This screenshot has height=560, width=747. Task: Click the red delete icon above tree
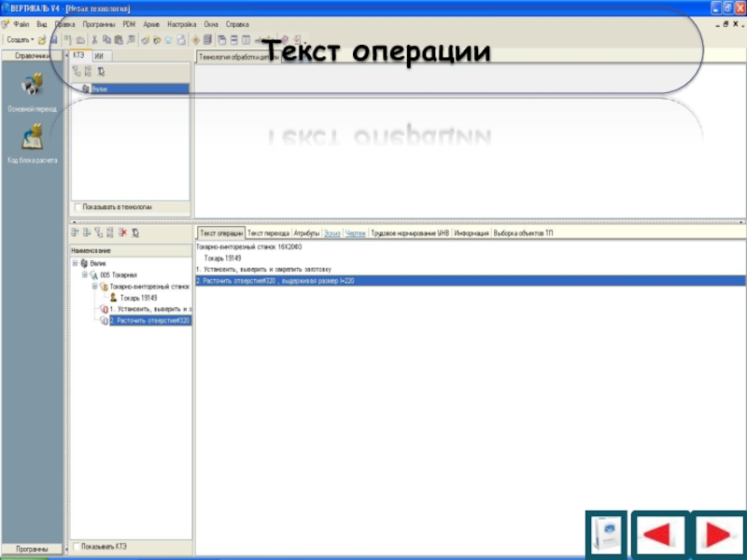pyautogui.click(x=122, y=232)
